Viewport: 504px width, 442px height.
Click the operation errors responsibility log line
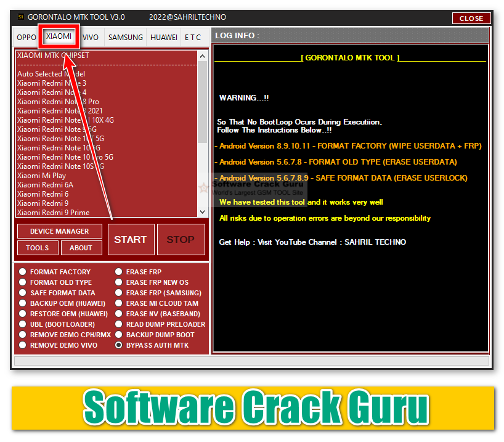point(325,218)
